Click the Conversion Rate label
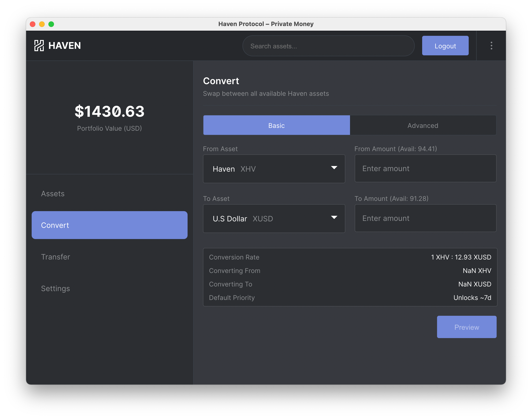 (234, 257)
